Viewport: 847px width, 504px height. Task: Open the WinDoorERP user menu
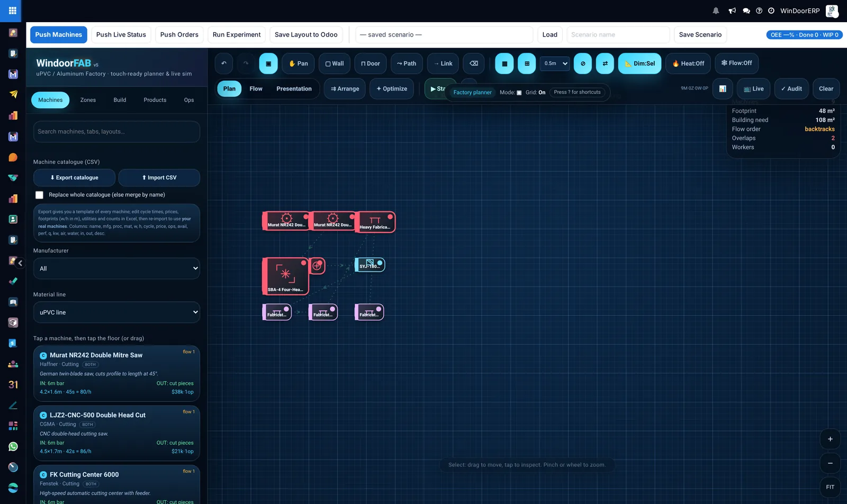(x=800, y=11)
